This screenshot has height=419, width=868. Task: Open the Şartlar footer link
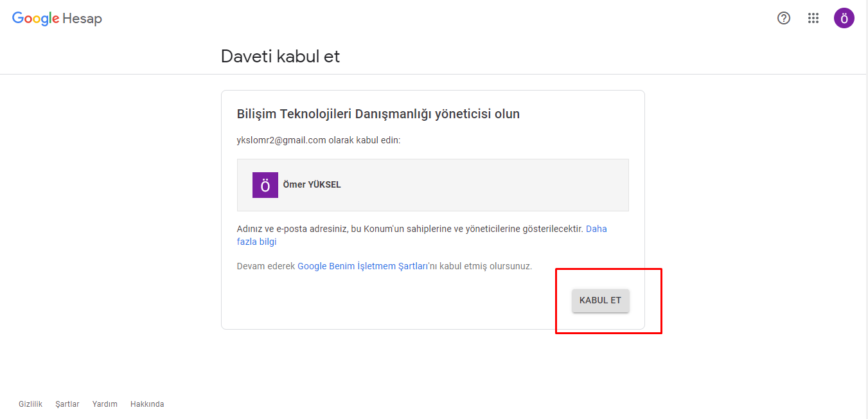coord(67,404)
